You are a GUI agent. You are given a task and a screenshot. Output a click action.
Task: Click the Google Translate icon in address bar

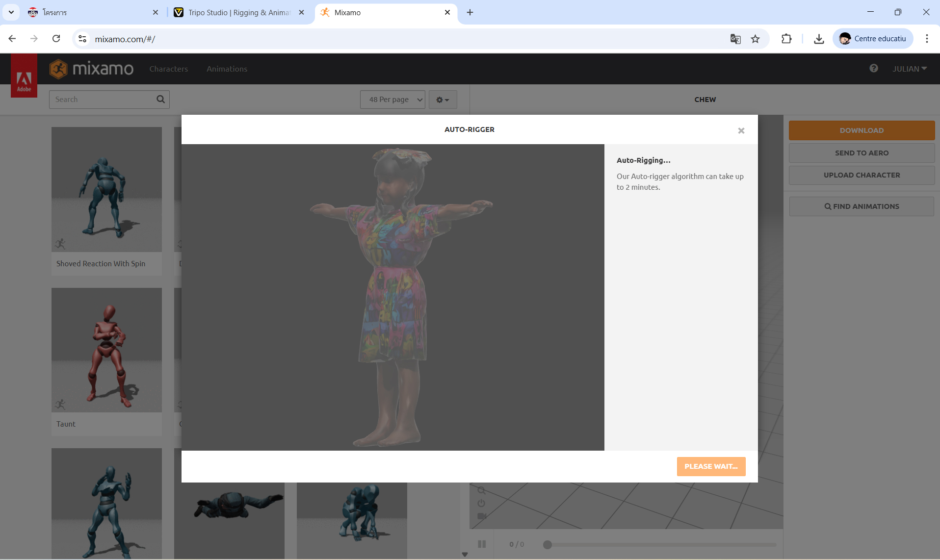735,39
